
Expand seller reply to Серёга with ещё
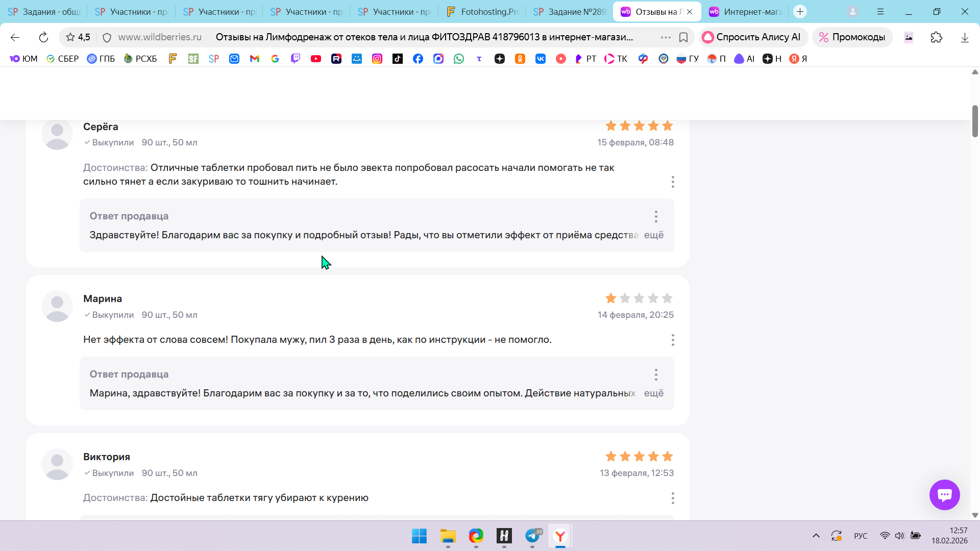653,235
